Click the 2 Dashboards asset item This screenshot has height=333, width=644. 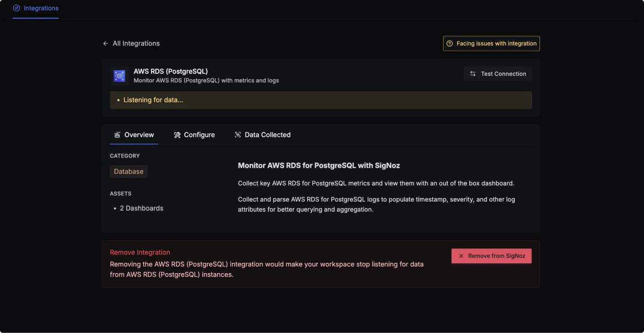pyautogui.click(x=141, y=208)
